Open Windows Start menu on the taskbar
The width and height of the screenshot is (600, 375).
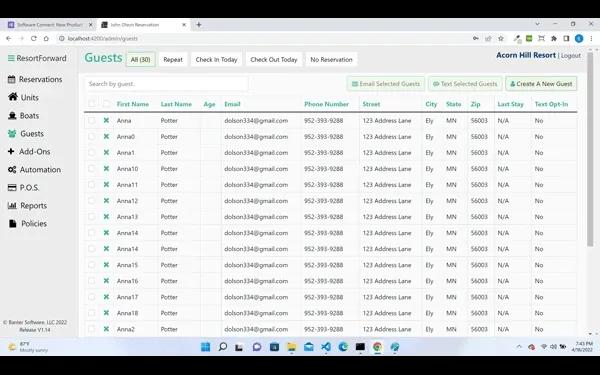tap(205, 347)
